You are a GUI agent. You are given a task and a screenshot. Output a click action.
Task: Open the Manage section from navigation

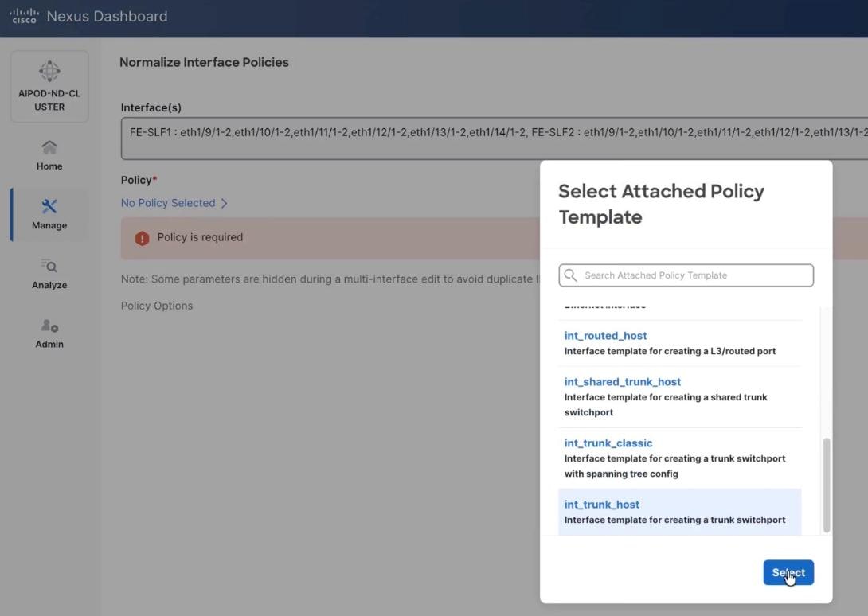(49, 213)
